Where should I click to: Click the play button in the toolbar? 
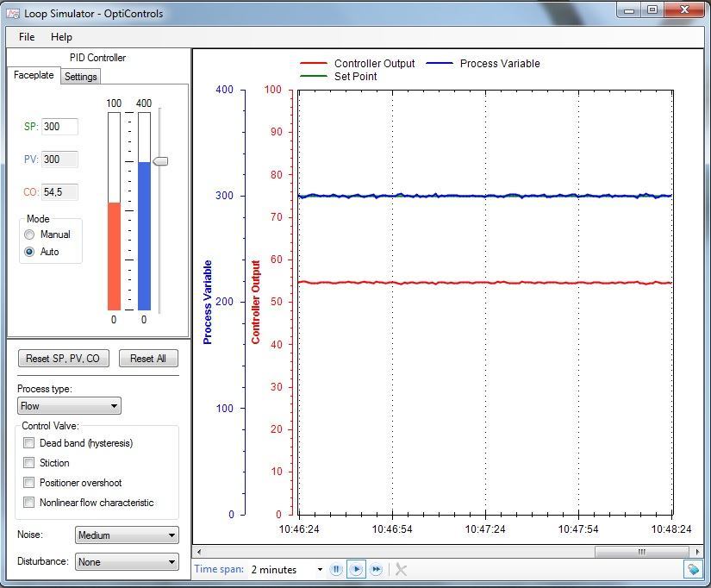click(356, 569)
